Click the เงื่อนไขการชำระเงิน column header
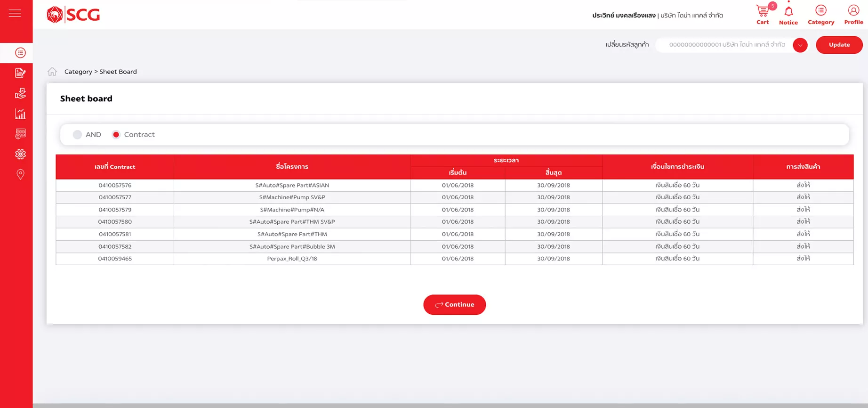This screenshot has width=868, height=408. (x=677, y=167)
